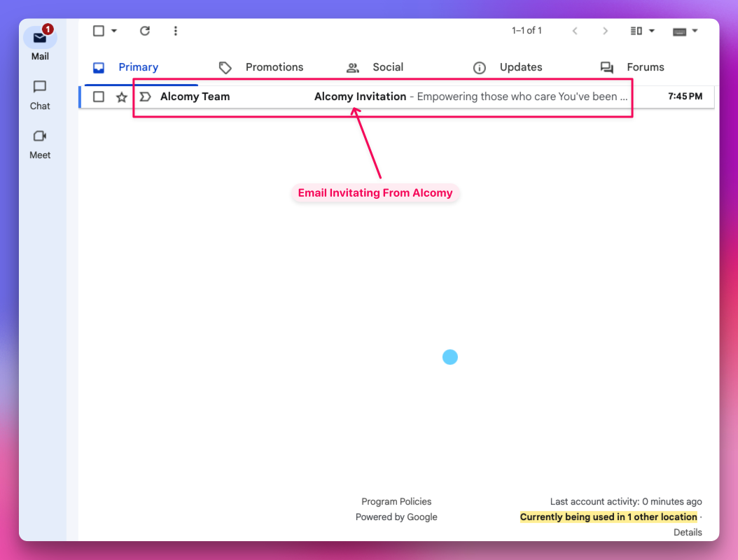Click the Alcomy Team sender name
The height and width of the screenshot is (560, 738).
click(195, 97)
